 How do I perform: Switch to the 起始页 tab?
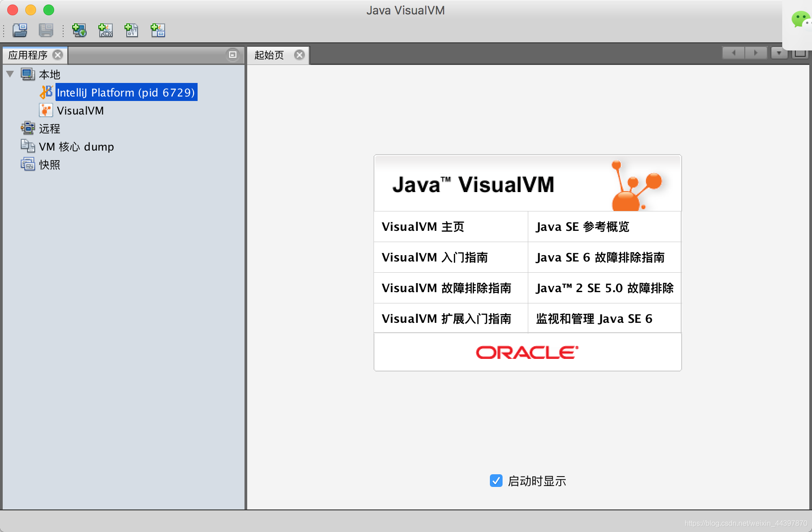[x=269, y=55]
